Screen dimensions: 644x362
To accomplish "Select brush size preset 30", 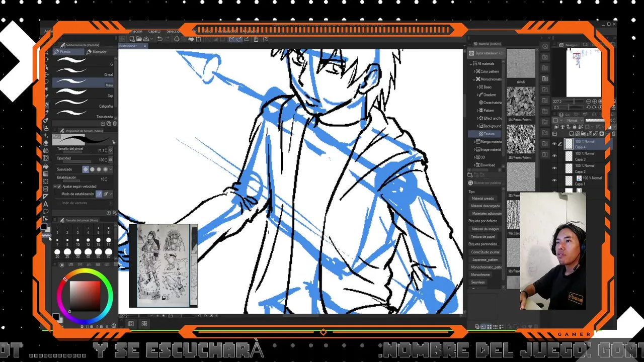I will point(77,253).
